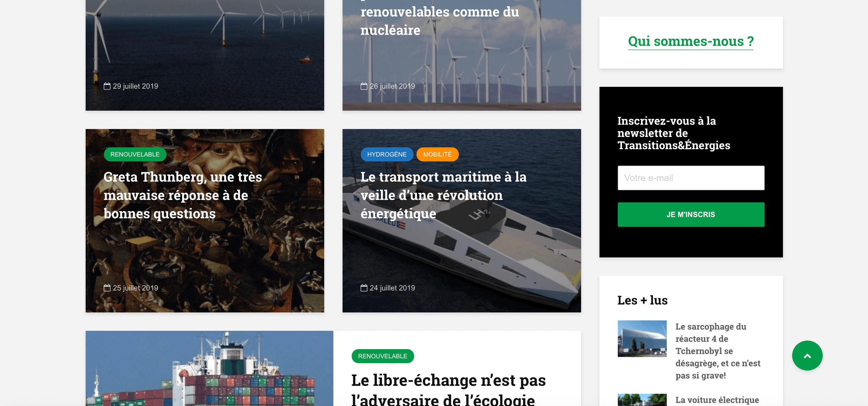The image size is (868, 406).
Task: Open the Qui sommes-nous ? link
Action: tap(690, 42)
